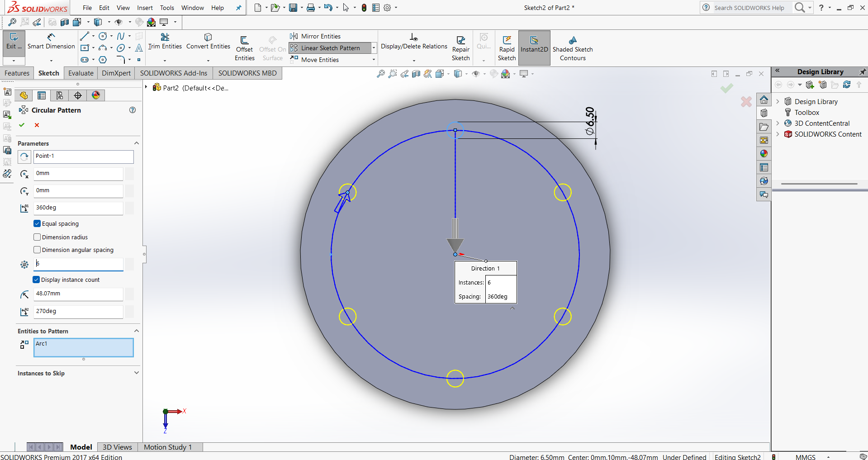868x460 pixels.
Task: Expand SOLIDWORKS Content node
Action: 778,134
